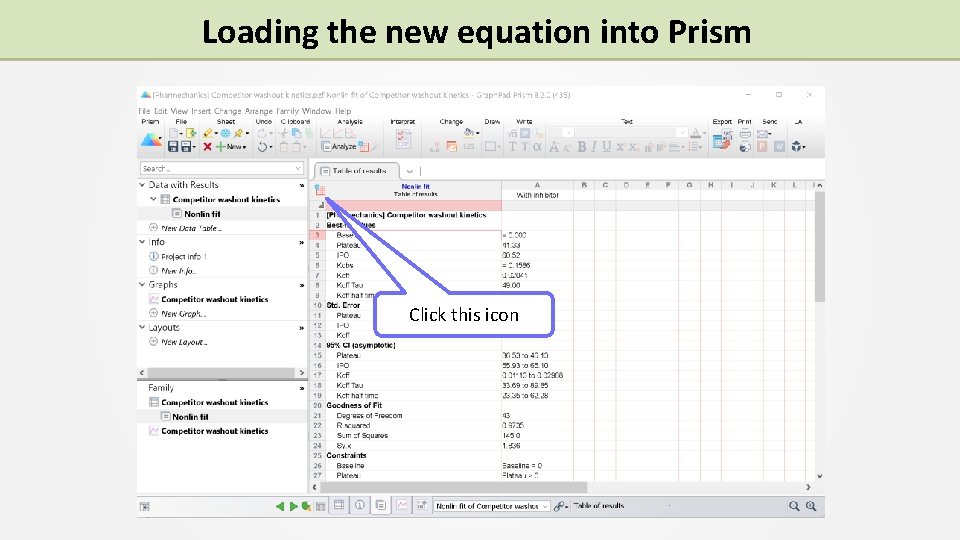Image resolution: width=960 pixels, height=540 pixels.
Task: Click the results sheet icon in status bar
Action: pyautogui.click(x=381, y=505)
